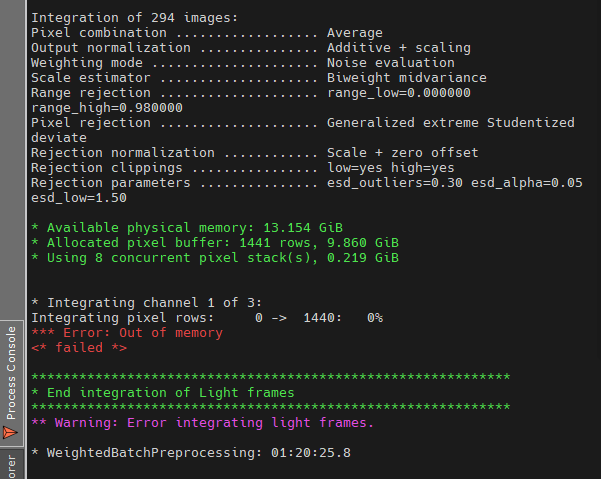Click the 'Scale estimator ... Biweight midvariance' line

coord(259,77)
